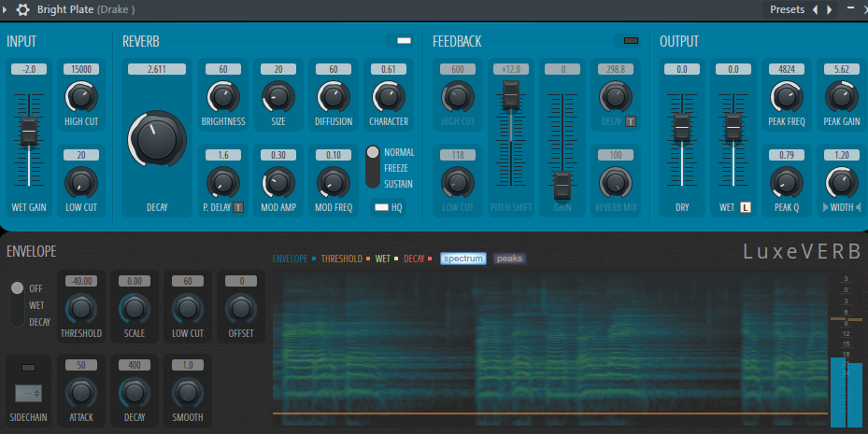The width and height of the screenshot is (868, 434).
Task: Toggle the Reverb section enable switch
Action: pos(404,41)
